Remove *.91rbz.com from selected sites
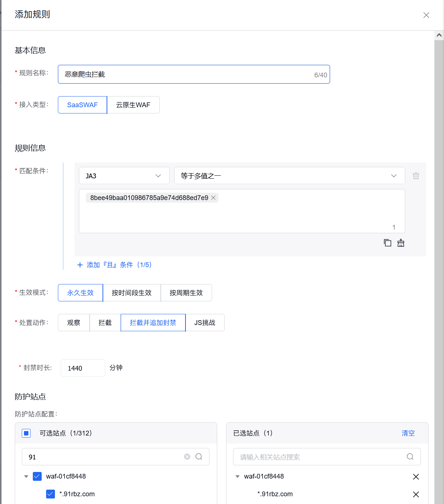Image resolution: width=444 pixels, height=504 pixels. (x=416, y=494)
